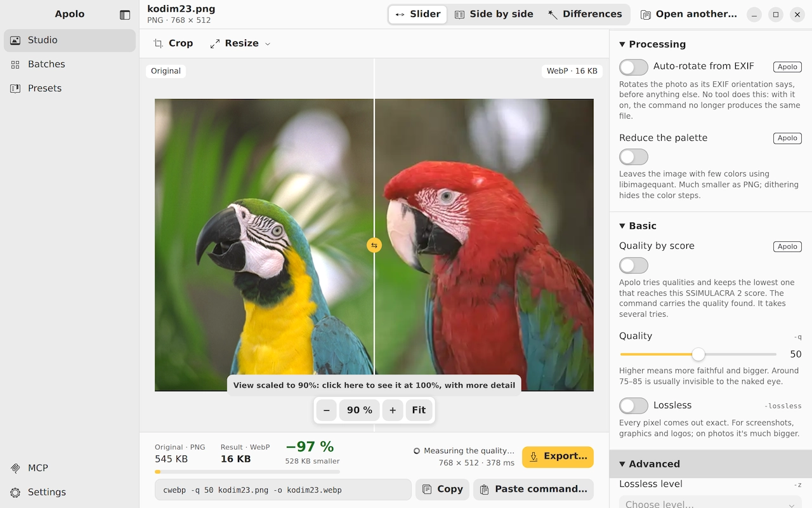
Task: Switch to the Slider view tab
Action: tap(417, 15)
